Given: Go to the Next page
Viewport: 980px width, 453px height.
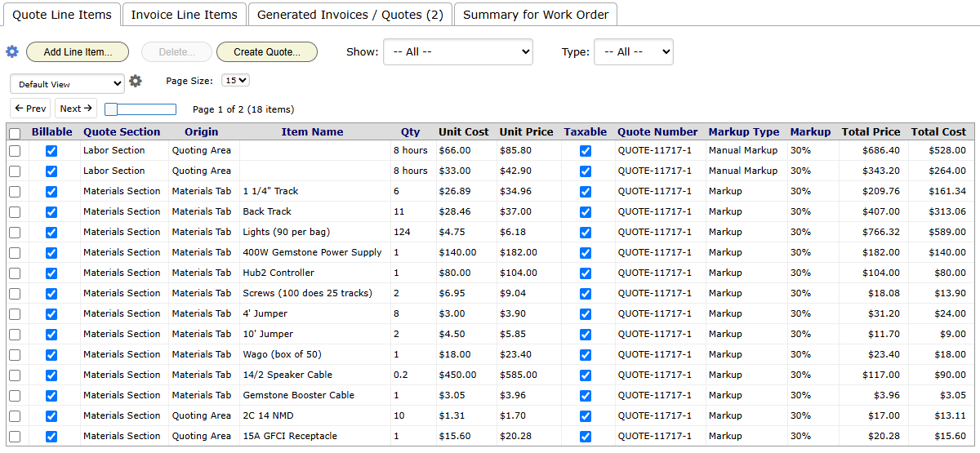Looking at the screenshot, I should (x=77, y=109).
